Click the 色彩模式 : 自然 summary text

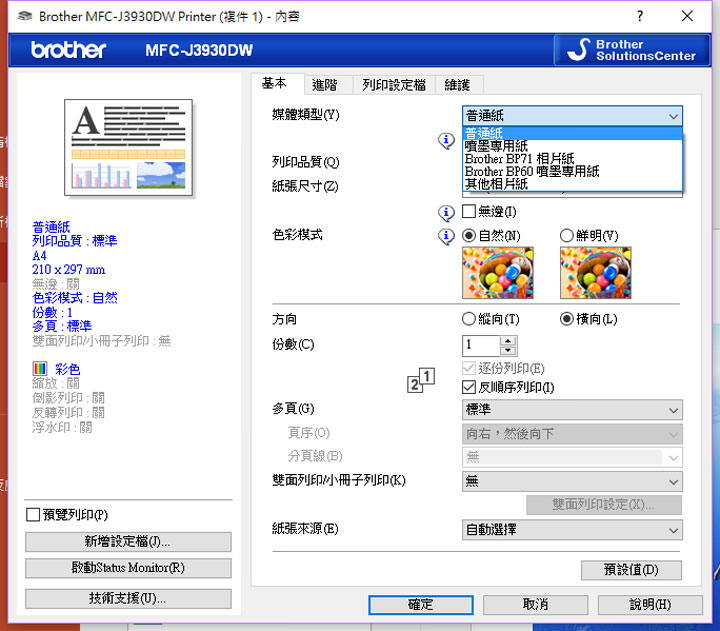(74, 298)
